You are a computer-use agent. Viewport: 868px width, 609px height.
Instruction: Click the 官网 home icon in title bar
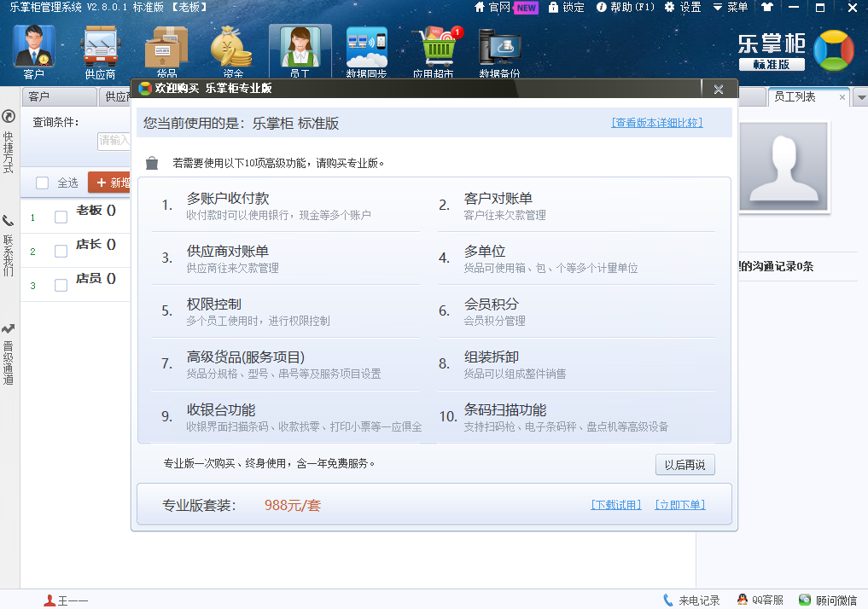point(480,7)
